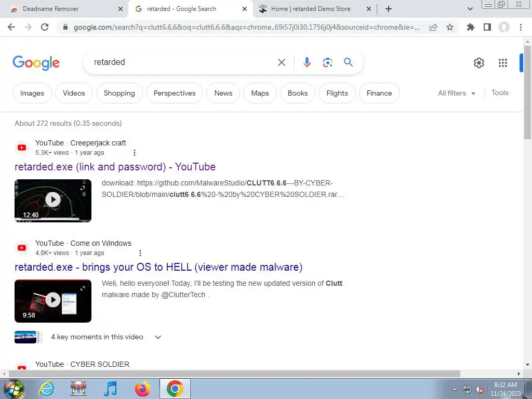
Task: Open Chrome side panel icon
Action: (487, 27)
